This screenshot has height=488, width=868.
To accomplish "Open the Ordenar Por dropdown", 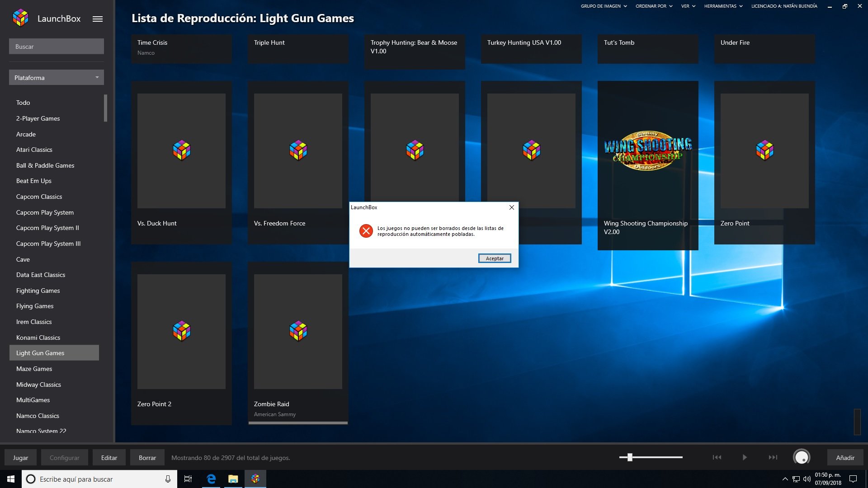I will (x=654, y=6).
